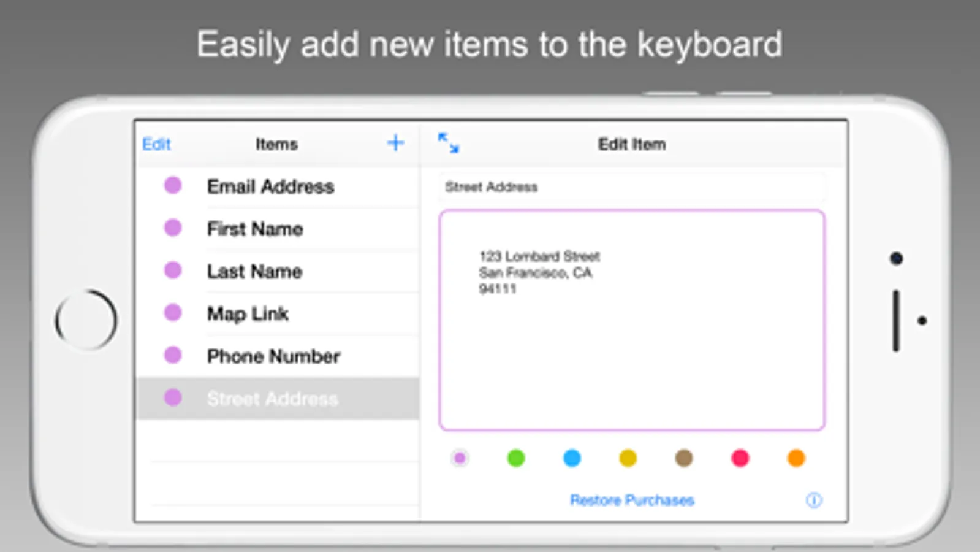Tap the purple dot beside First Name
The height and width of the screenshot is (552, 980).
click(173, 228)
